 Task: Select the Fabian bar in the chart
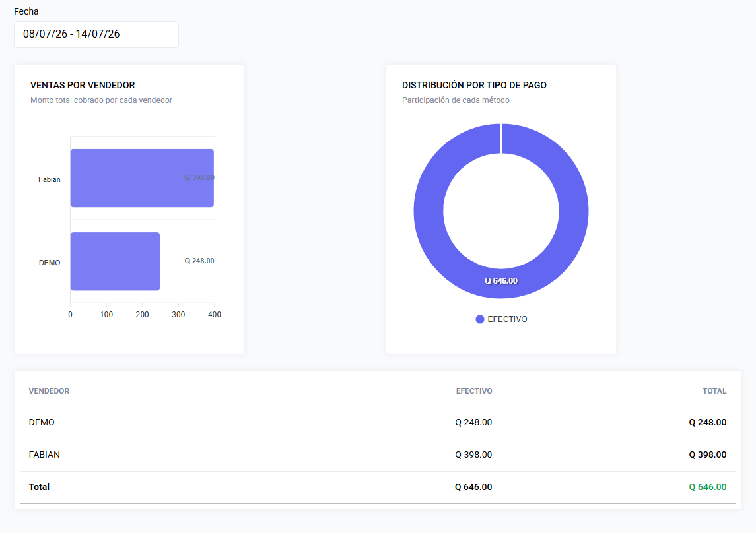tap(142, 178)
